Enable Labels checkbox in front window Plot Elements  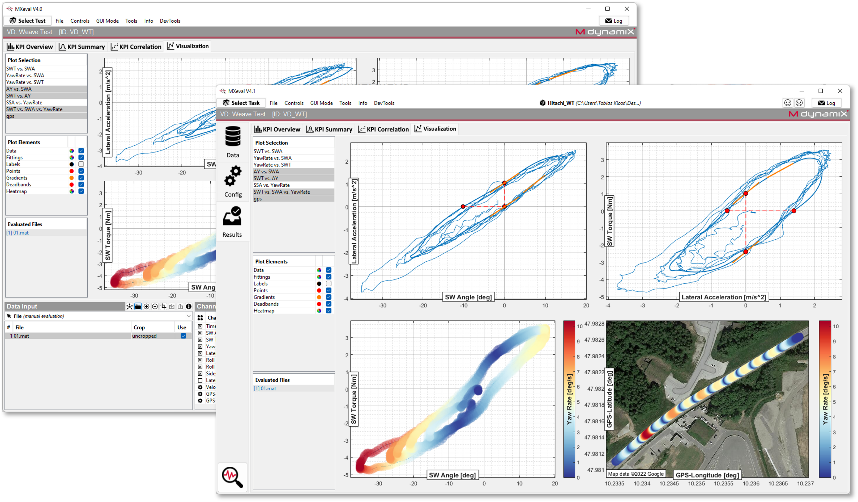(328, 284)
